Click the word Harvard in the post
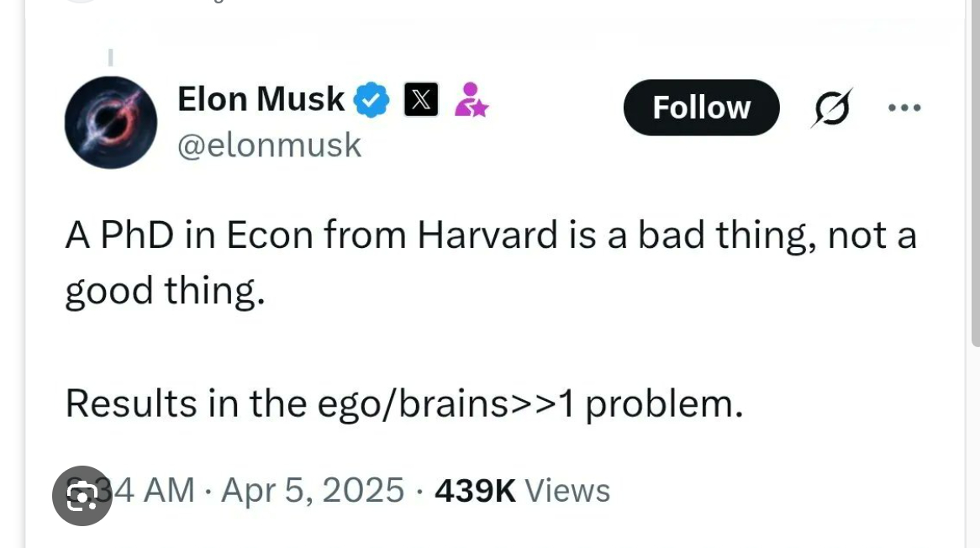This screenshot has height=548, width=980. pos(487,235)
